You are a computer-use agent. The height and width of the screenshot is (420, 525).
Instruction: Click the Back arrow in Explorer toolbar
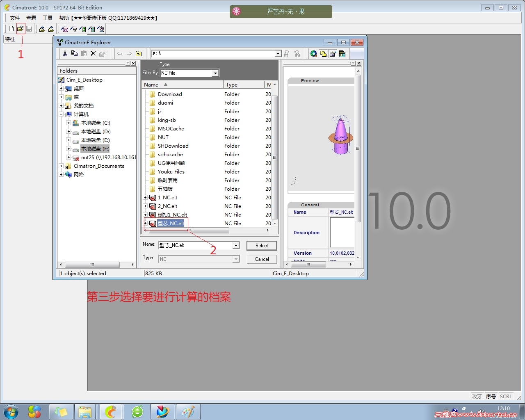click(120, 53)
